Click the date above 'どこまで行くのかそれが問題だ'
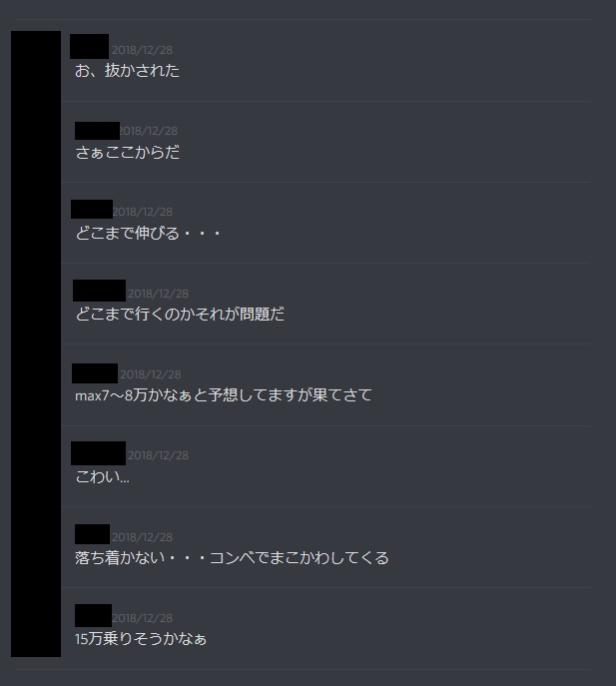Viewport: 616px width, 686px height. coord(158,294)
